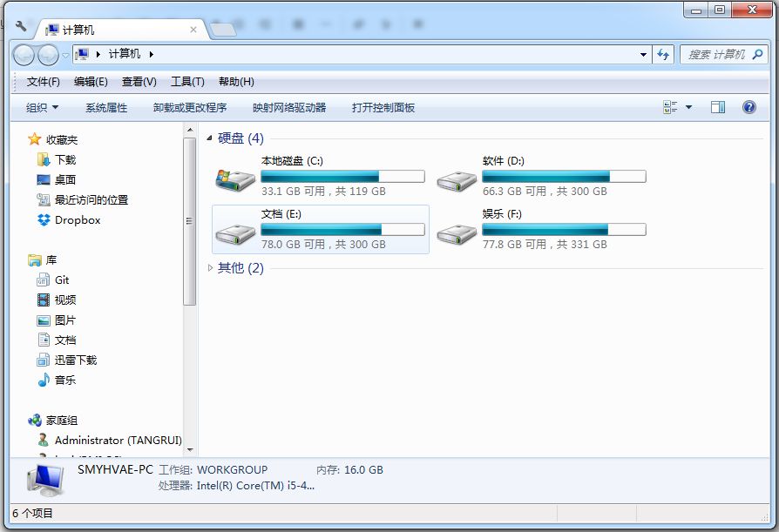Viewport: 779px width, 532px height.
Task: Click 打开控制面板
Action: coord(383,107)
